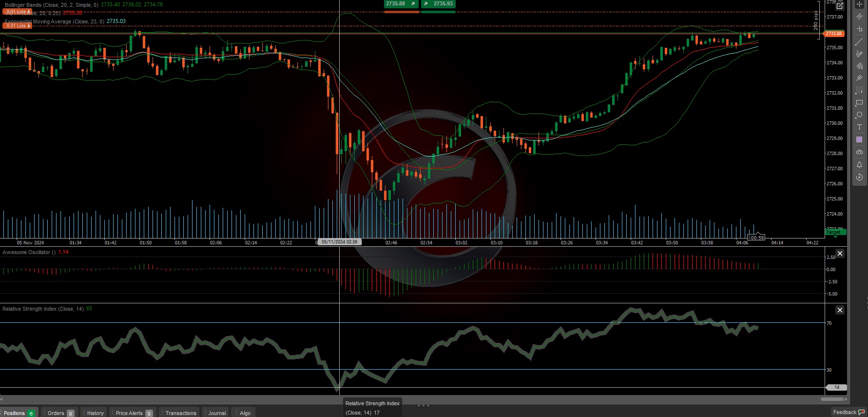Screen dimensions: 868x417
Task: Detach the chart with pop-out icon
Action: (x=840, y=6)
